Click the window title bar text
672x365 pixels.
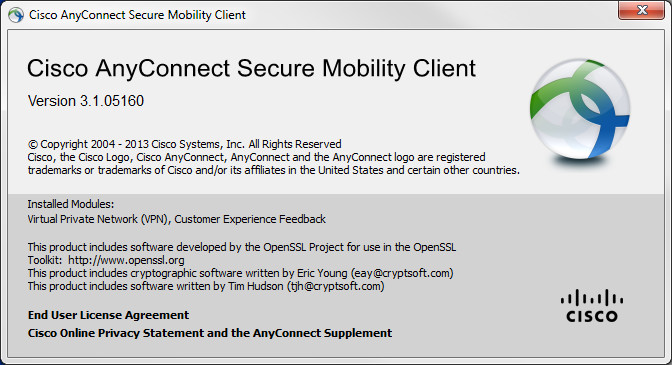(137, 15)
